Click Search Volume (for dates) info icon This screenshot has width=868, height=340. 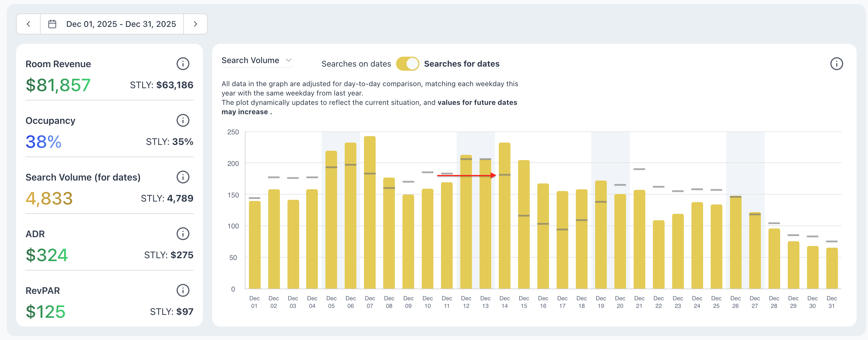pyautogui.click(x=183, y=177)
